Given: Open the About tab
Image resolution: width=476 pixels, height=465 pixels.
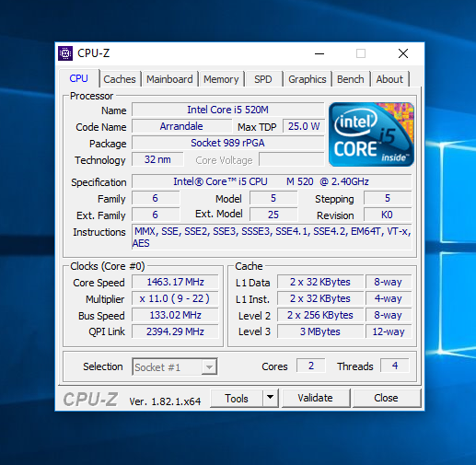Looking at the screenshot, I should [x=389, y=79].
